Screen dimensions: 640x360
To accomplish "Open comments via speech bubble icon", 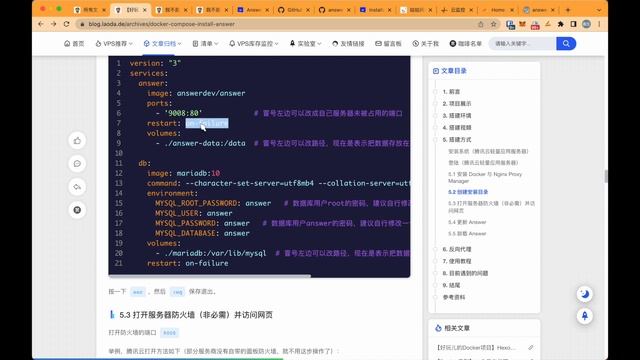I will coord(77,164).
